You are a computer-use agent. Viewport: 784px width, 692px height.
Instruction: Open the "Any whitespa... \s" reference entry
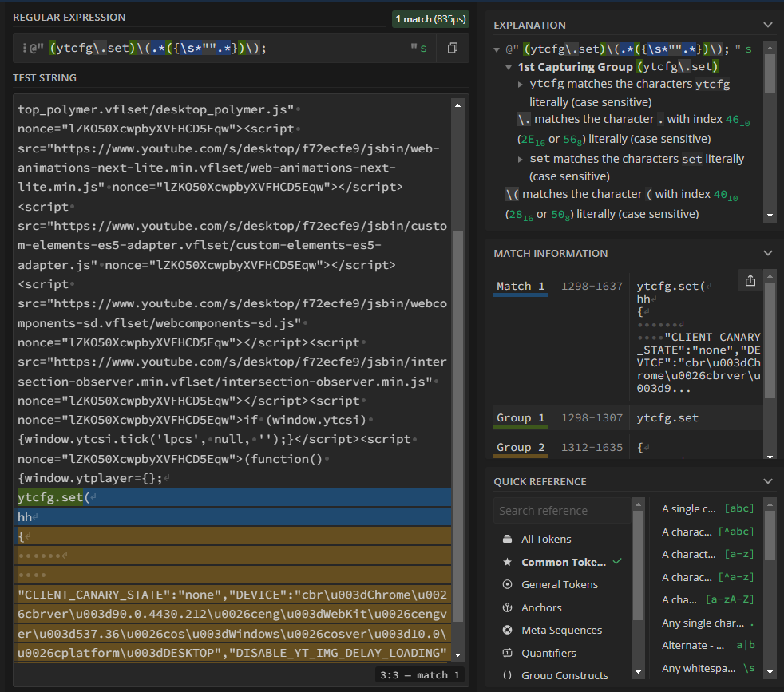[x=707, y=668]
